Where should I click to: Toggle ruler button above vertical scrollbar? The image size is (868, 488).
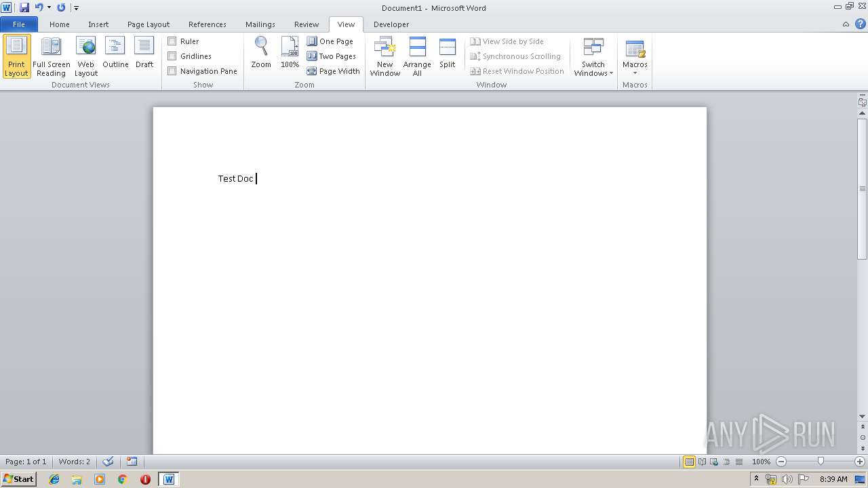(862, 102)
